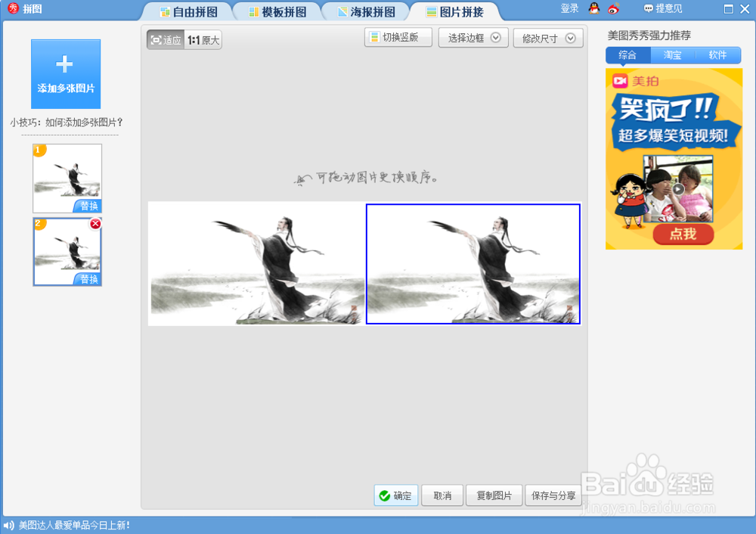Select the 图片拼接 tab
The width and height of the screenshot is (756, 534).
(454, 11)
